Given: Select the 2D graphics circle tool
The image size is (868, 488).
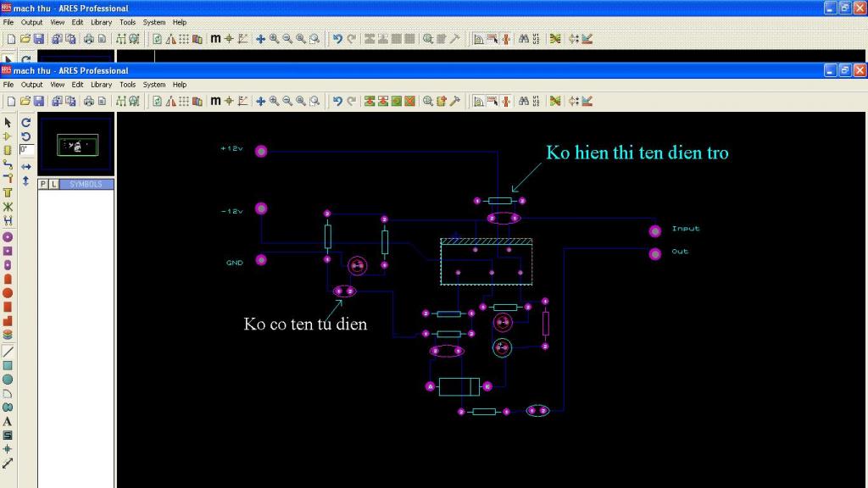Looking at the screenshot, I should (8, 380).
